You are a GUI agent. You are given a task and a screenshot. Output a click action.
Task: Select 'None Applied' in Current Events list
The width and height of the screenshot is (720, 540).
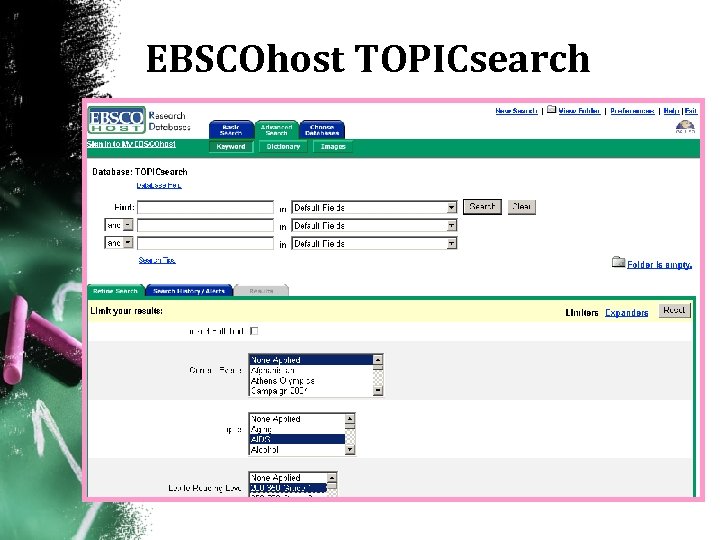(x=311, y=360)
